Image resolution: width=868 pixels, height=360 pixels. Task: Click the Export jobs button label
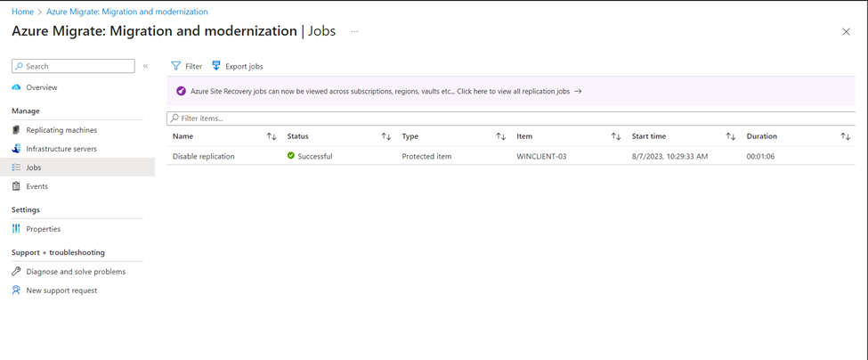point(244,67)
